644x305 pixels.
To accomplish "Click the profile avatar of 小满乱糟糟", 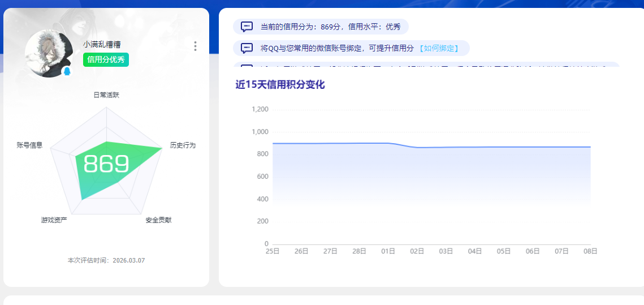I will coord(49,53).
